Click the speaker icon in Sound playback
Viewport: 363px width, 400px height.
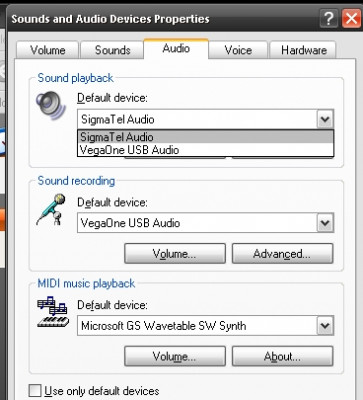click(x=51, y=105)
